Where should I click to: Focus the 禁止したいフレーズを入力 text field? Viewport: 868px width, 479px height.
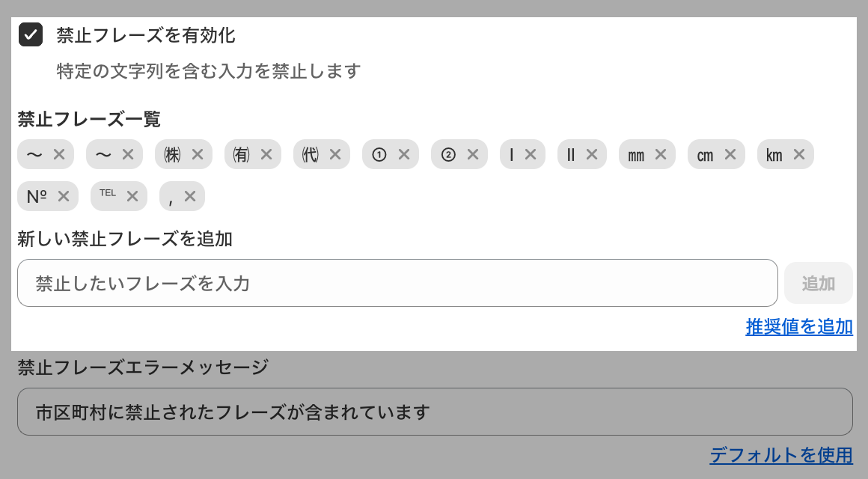(397, 283)
